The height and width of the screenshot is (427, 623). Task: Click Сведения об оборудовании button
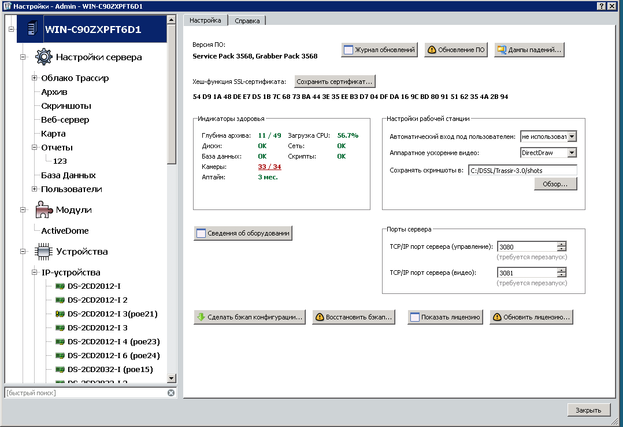coord(243,233)
